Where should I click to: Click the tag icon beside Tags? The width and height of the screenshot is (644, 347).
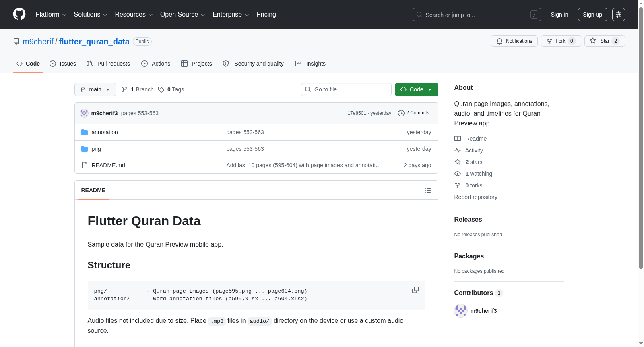click(161, 89)
